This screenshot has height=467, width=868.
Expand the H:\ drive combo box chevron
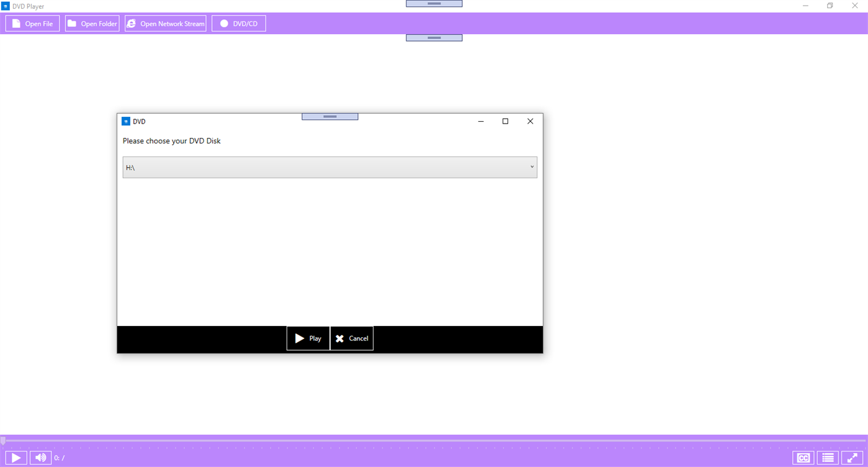pyautogui.click(x=532, y=167)
